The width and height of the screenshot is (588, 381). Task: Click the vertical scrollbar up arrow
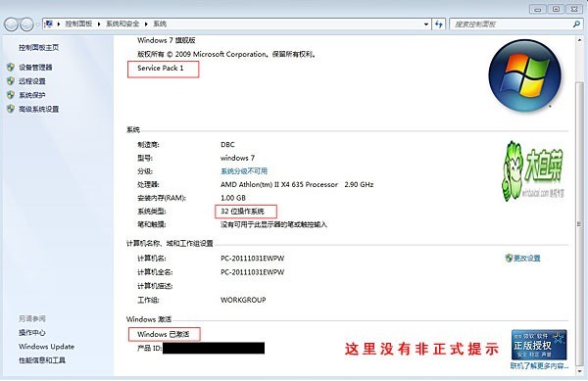(580, 40)
